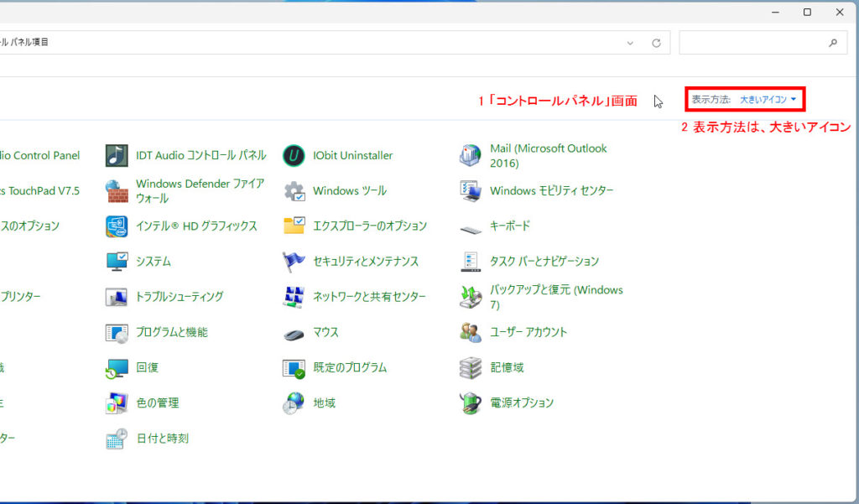Expand the address bar history dropdown arrow
Screen dimensions: 859x504
[x=630, y=43]
